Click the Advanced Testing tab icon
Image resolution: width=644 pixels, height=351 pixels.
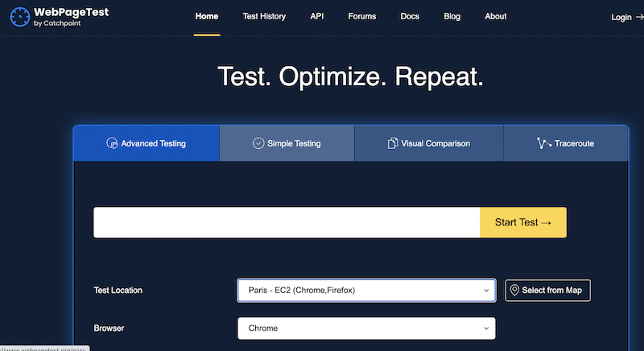pos(112,143)
